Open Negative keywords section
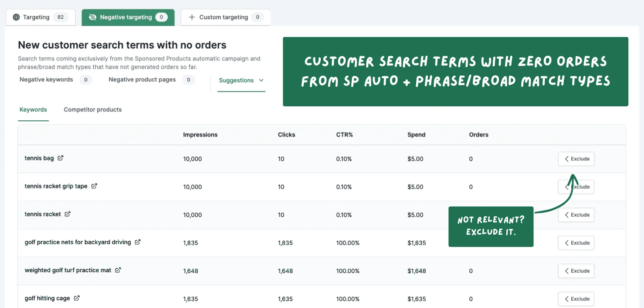This screenshot has width=644, height=308. [x=56, y=80]
